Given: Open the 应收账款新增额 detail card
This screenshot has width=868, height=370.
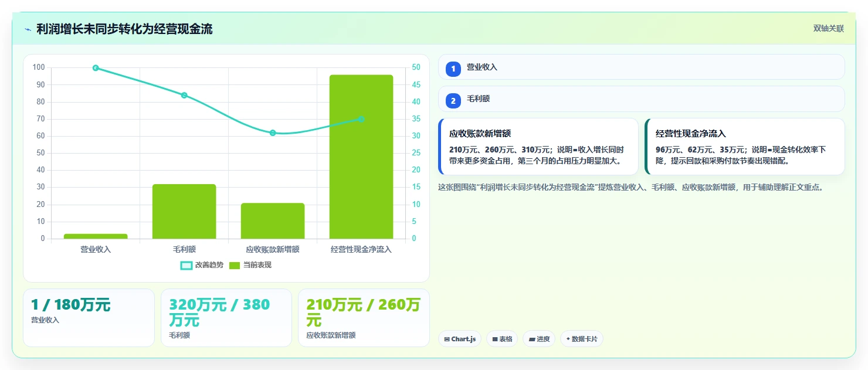Looking at the screenshot, I should tap(538, 147).
